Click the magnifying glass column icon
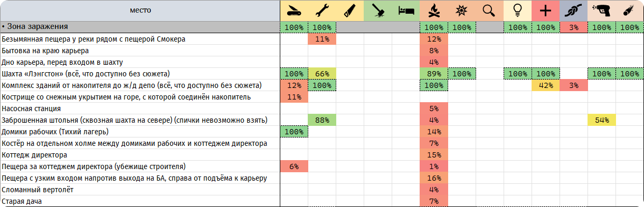This screenshot has width=644, height=207. point(489,11)
